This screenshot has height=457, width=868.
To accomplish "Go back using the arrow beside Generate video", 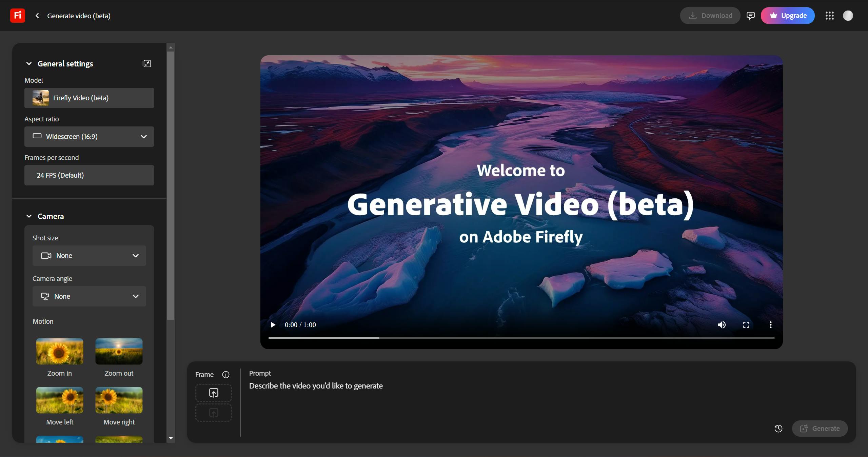I will (x=37, y=16).
